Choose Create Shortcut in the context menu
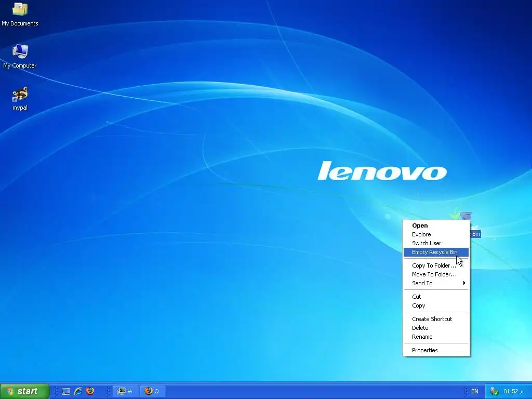This screenshot has width=532, height=399. click(x=436, y=320)
